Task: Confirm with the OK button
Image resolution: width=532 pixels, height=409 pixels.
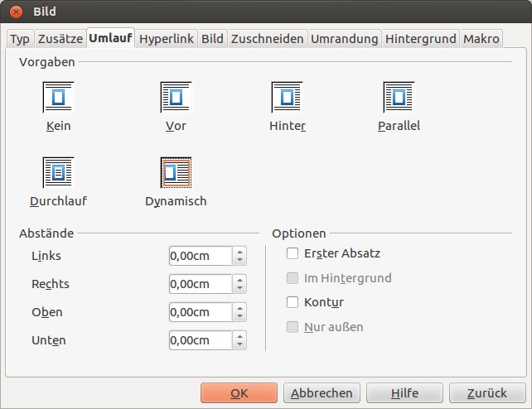Action: pos(239,393)
